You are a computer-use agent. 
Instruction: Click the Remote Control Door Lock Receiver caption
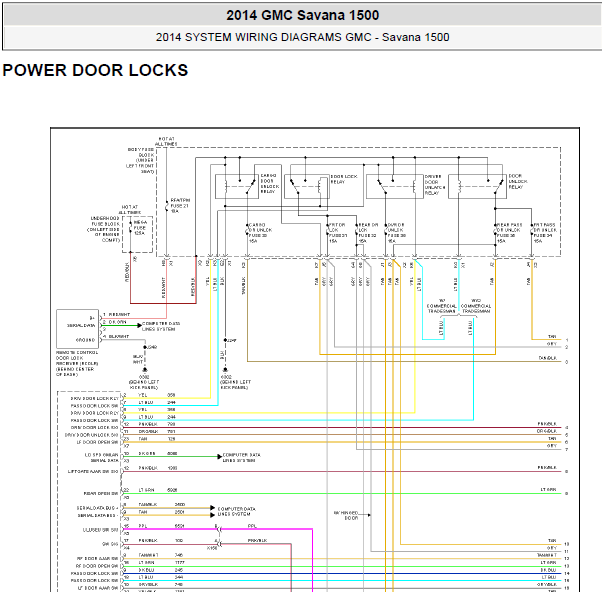tap(77, 363)
